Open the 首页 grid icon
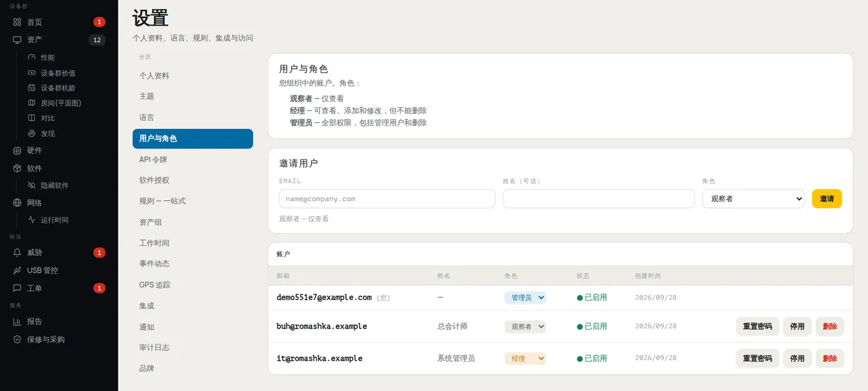 (17, 22)
